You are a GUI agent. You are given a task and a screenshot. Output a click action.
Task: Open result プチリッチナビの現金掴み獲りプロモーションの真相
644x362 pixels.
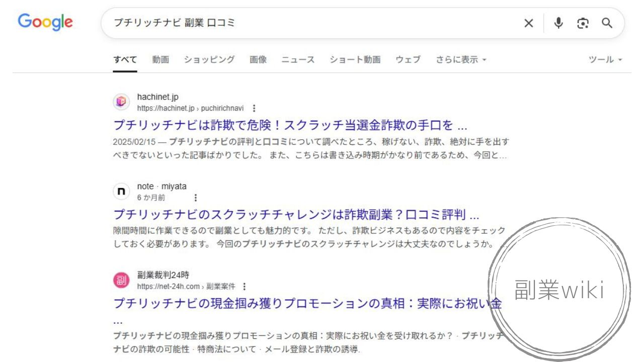[307, 310]
